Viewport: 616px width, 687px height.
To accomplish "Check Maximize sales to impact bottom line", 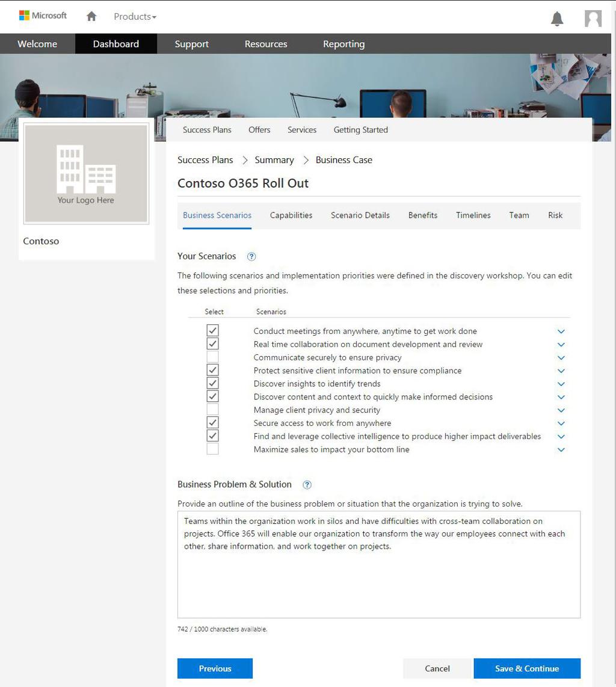I will pos(212,449).
